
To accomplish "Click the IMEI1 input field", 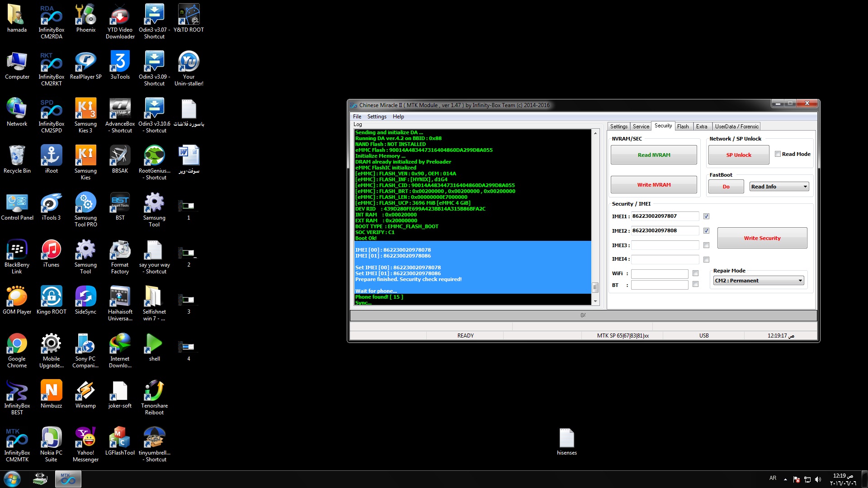I will [x=665, y=216].
